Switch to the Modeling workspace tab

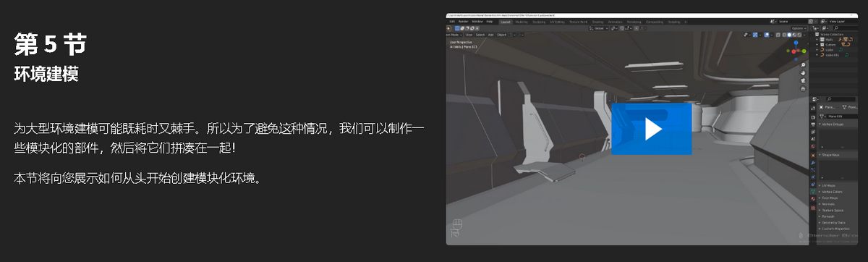coord(522,22)
